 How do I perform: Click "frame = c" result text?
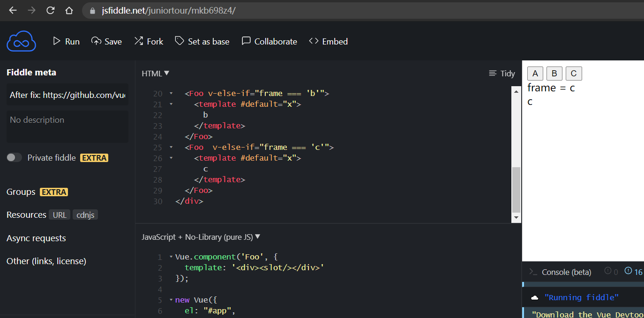(x=551, y=88)
